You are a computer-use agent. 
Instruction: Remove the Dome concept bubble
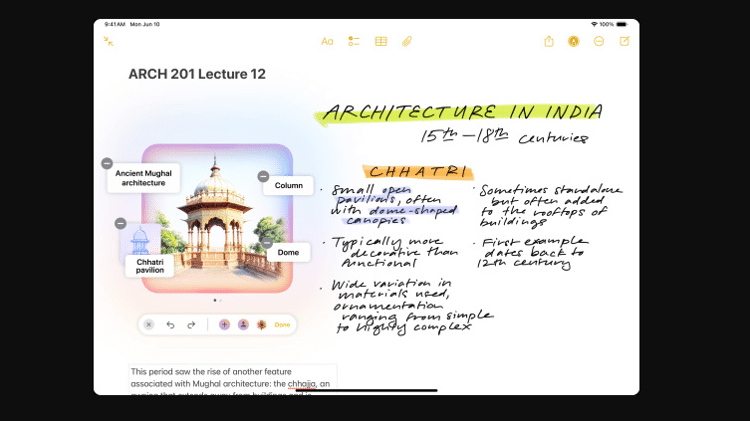tap(267, 243)
